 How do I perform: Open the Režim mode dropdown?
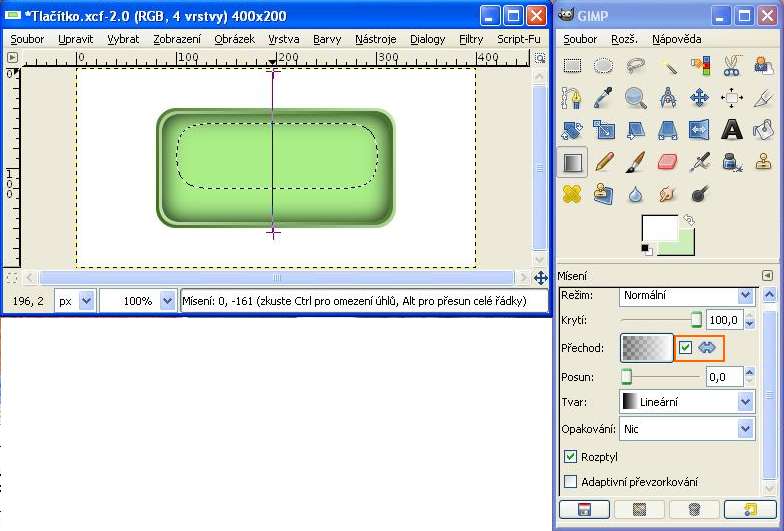pos(688,296)
